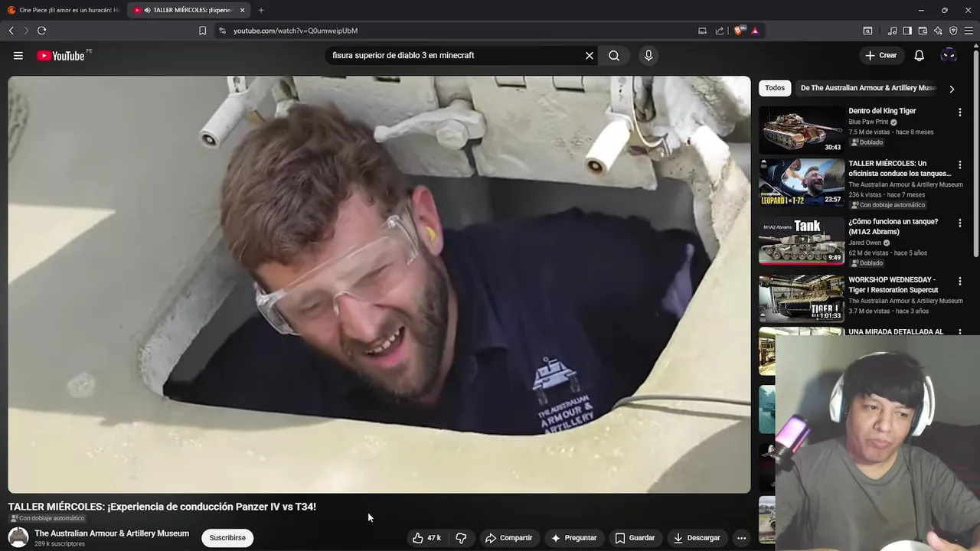
Task: Open the Brave Rewards triangle icon
Action: (755, 31)
